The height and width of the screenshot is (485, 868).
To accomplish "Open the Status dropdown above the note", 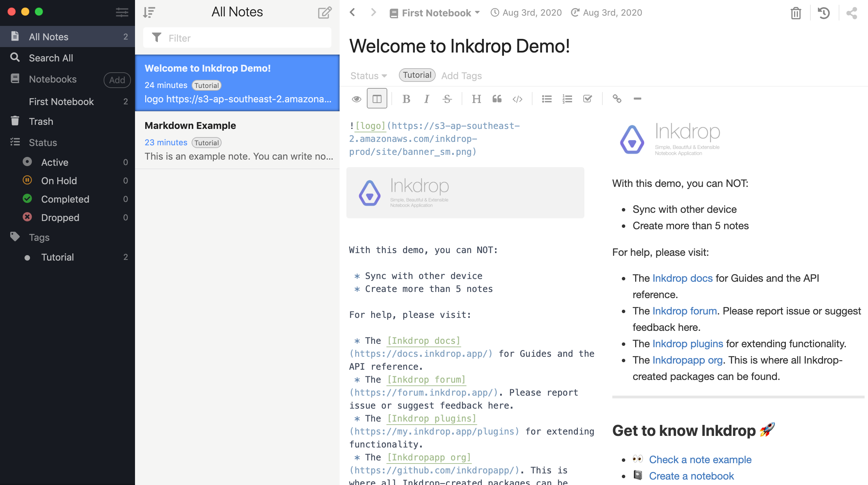I will point(368,75).
